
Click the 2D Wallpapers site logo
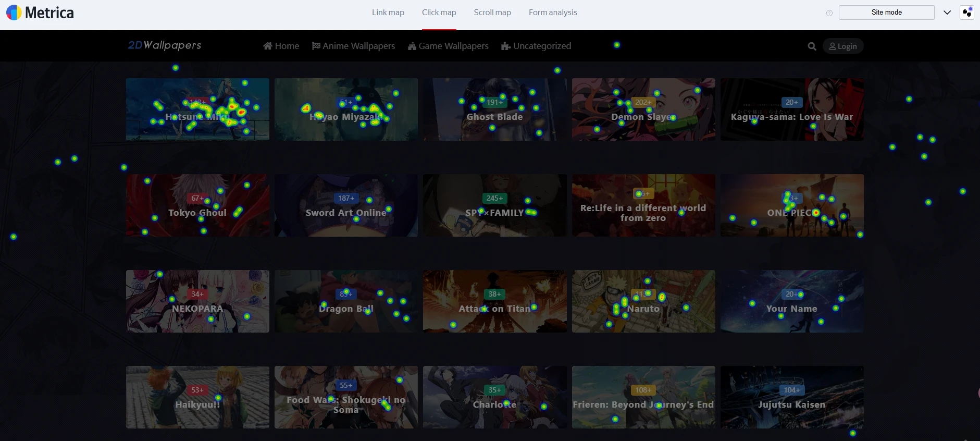[165, 45]
